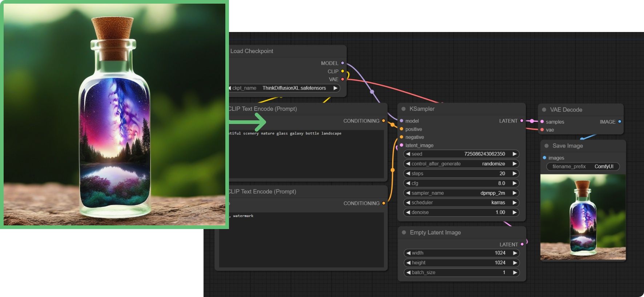
Task: Decrease width with its left arrow
Action: (x=408, y=253)
